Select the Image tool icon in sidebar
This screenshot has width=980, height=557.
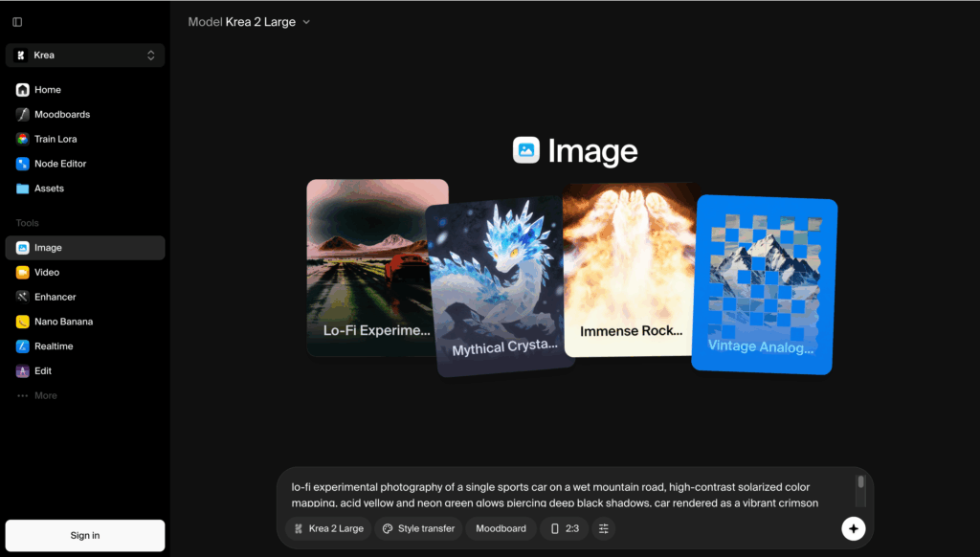click(x=23, y=248)
